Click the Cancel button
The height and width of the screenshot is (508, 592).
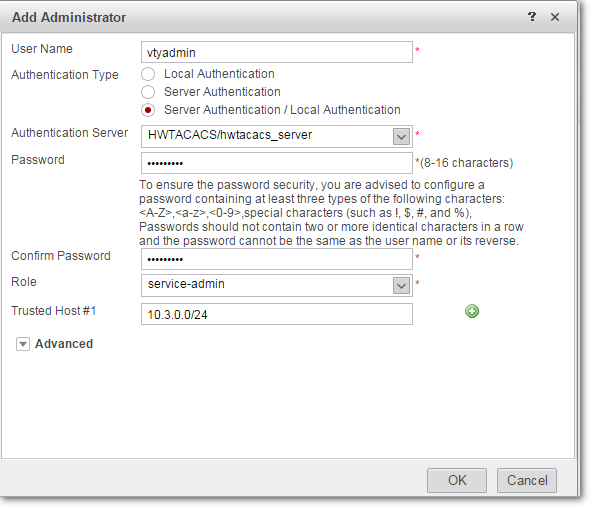point(527,480)
